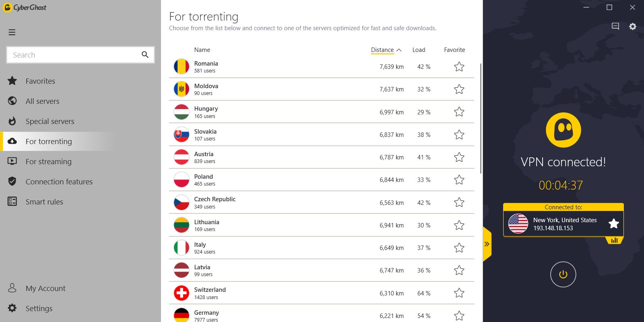Click the hamburger menu icon
The height and width of the screenshot is (322, 644).
point(12,32)
